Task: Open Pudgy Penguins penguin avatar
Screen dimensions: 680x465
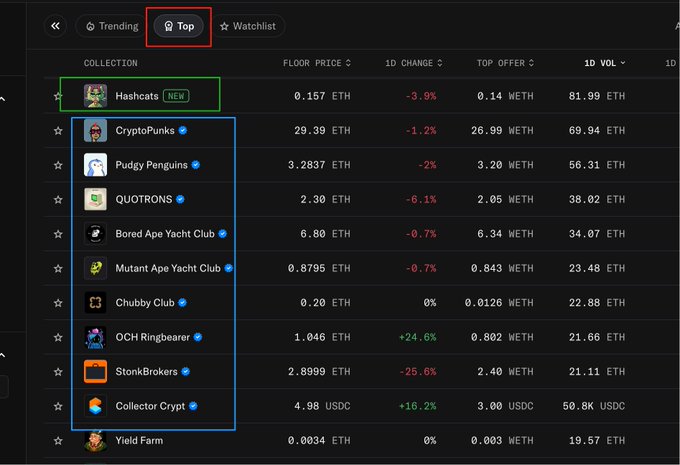Action: pos(95,165)
